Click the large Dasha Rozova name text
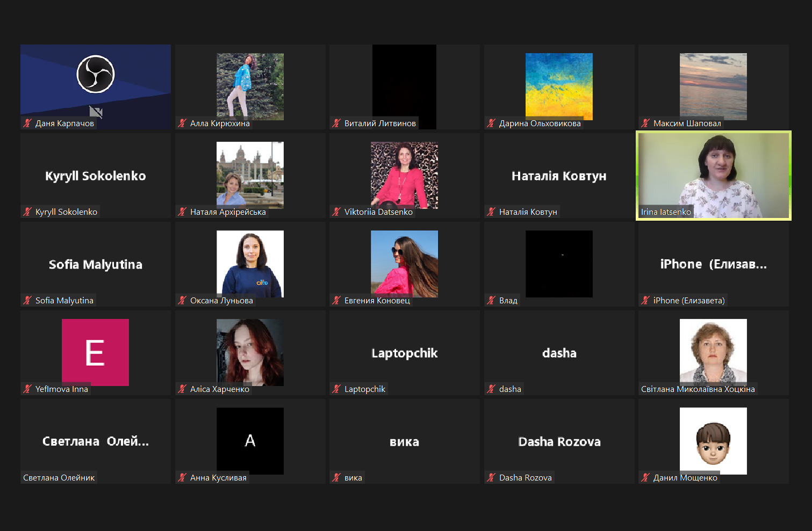The image size is (812, 531). 559,441
